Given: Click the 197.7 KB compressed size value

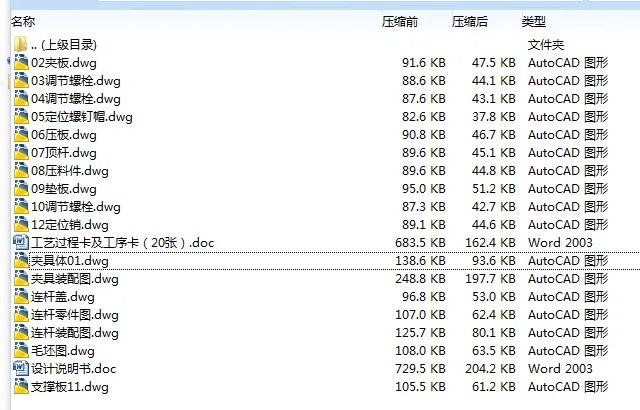Looking at the screenshot, I should (x=490, y=279).
